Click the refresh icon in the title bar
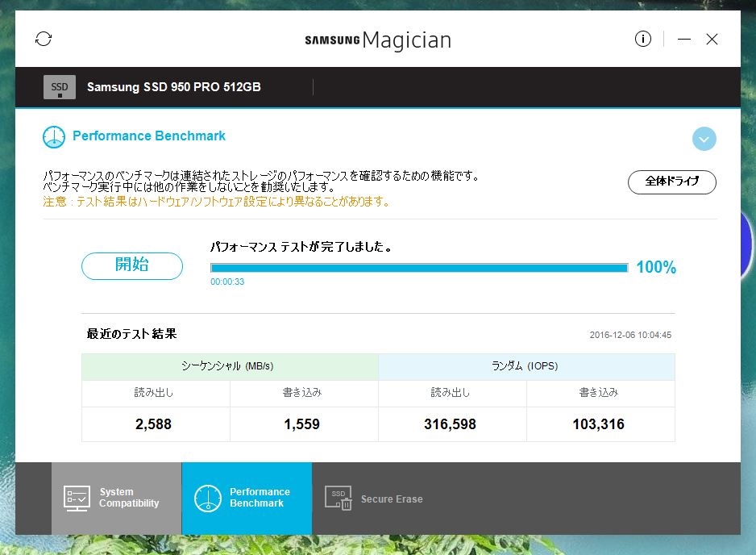The width and height of the screenshot is (756, 555). click(x=44, y=39)
